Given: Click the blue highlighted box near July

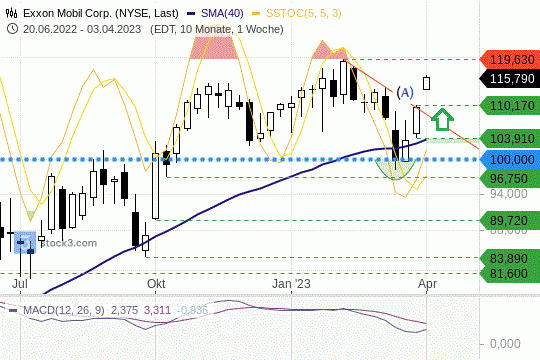Looking at the screenshot, I should click(x=25, y=242).
